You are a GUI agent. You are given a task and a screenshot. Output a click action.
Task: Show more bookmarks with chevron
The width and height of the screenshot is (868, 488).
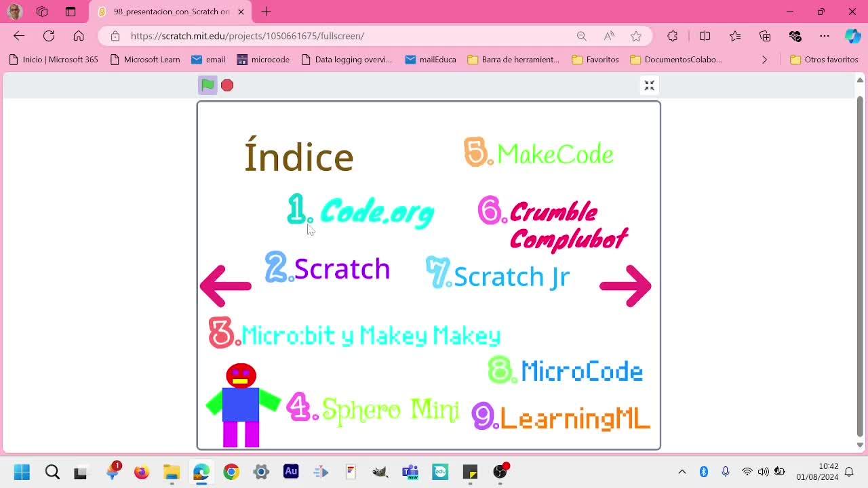[764, 60]
